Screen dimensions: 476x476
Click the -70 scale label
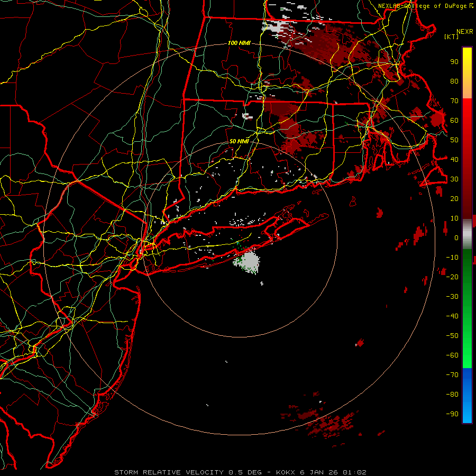(452, 375)
